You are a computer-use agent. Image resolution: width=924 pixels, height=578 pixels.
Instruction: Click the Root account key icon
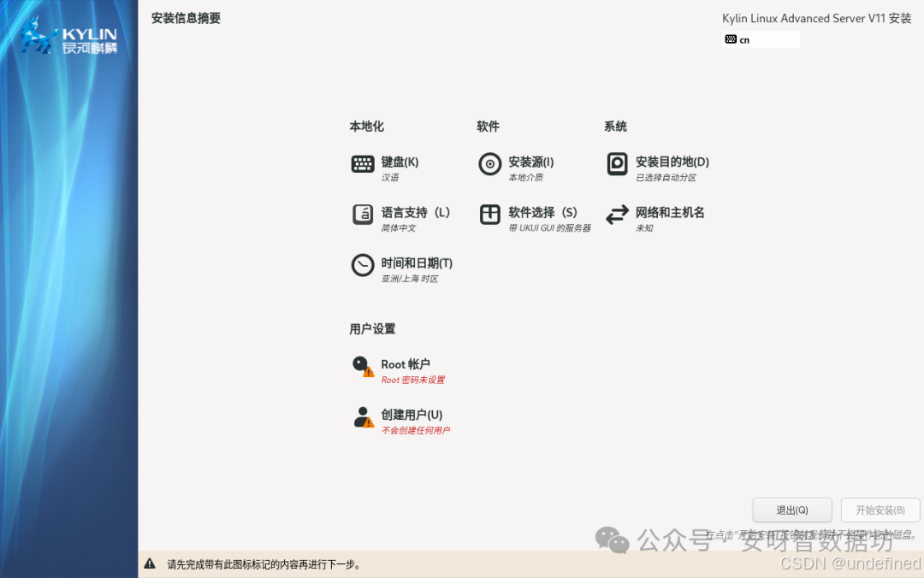363,366
